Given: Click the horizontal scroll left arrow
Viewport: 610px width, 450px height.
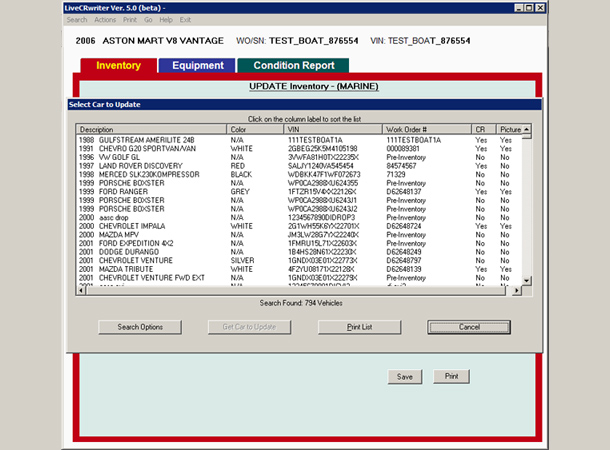Looking at the screenshot, I should pyautogui.click(x=81, y=291).
